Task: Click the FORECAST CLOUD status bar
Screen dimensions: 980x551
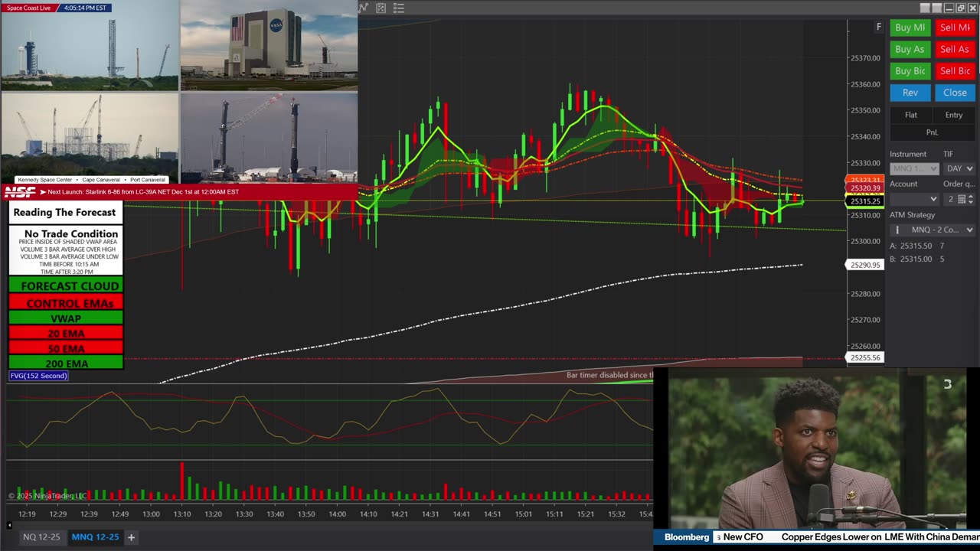Action: click(x=66, y=285)
